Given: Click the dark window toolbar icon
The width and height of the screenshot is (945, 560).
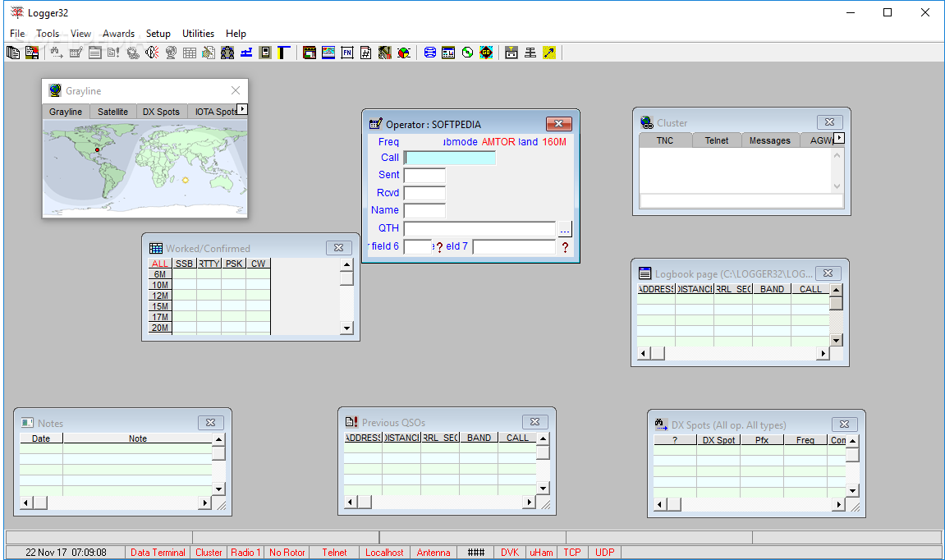Looking at the screenshot, I should pos(310,53).
